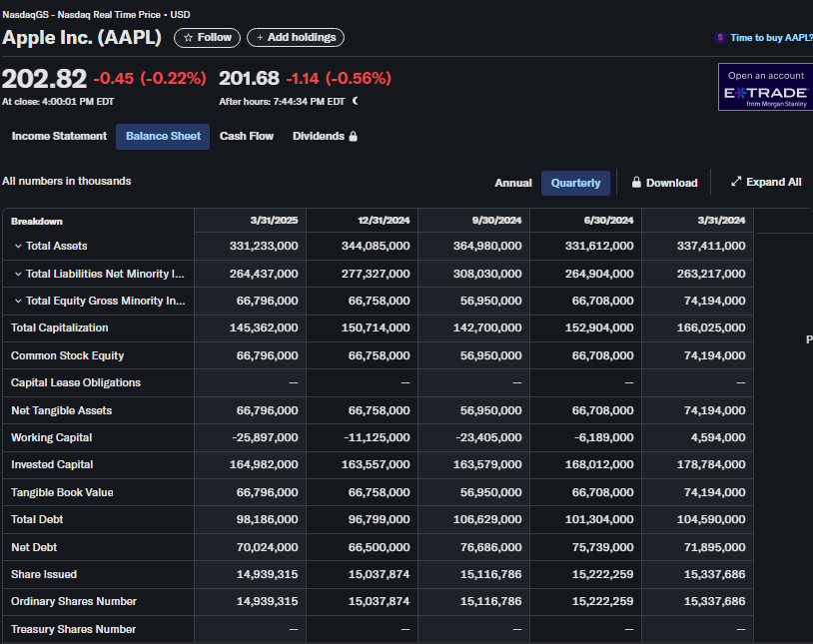Select the Tangible Book Value label

coord(62,492)
